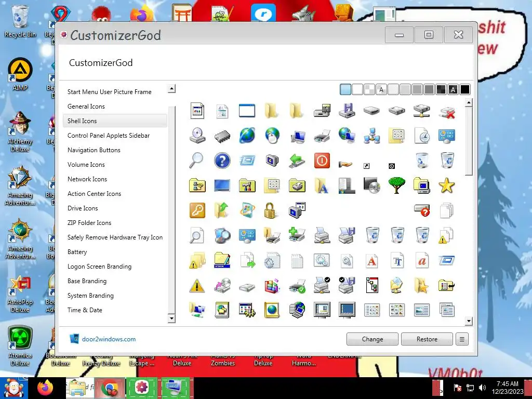
Task: Select the CD drive disc icon
Action: coord(197,136)
